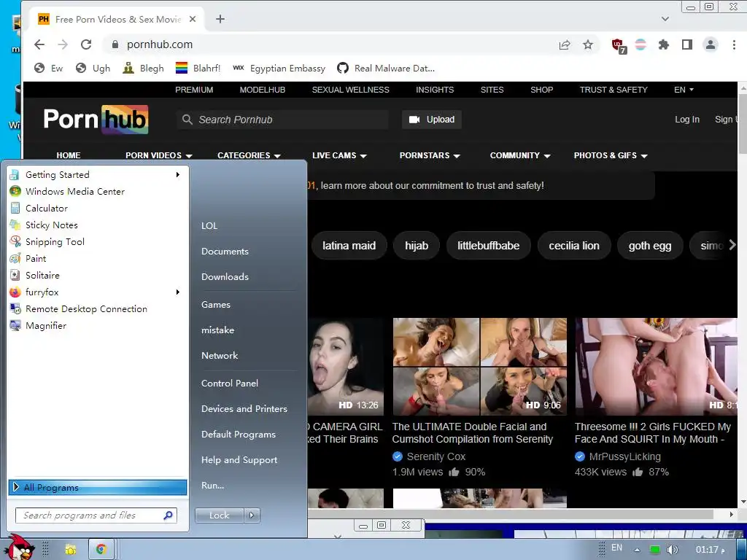Viewport: 747px width, 560px height.
Task: Select Run... in the Start menu
Action: click(x=212, y=485)
